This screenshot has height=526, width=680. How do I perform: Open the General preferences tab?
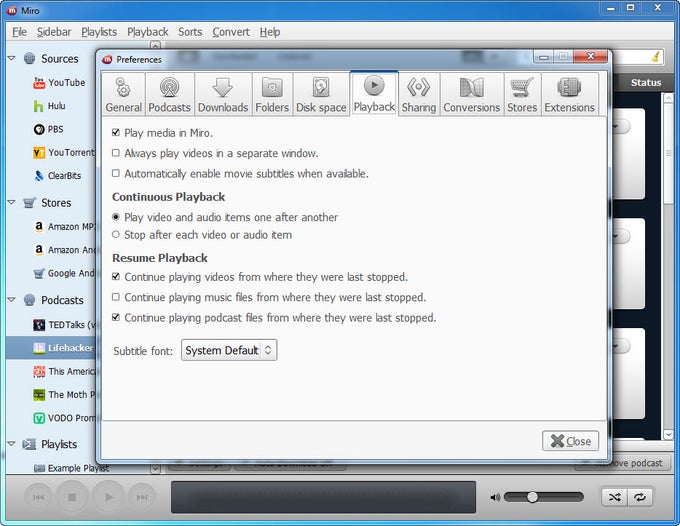pos(124,94)
